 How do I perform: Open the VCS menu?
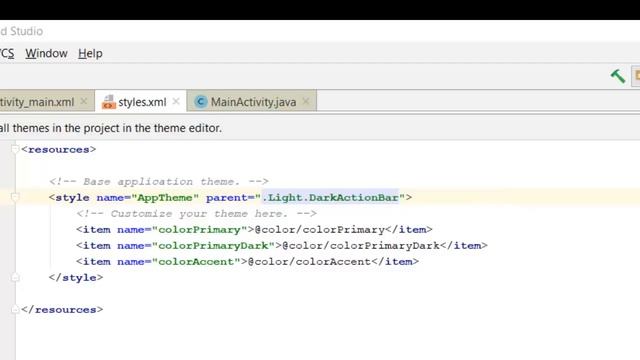click(x=7, y=53)
